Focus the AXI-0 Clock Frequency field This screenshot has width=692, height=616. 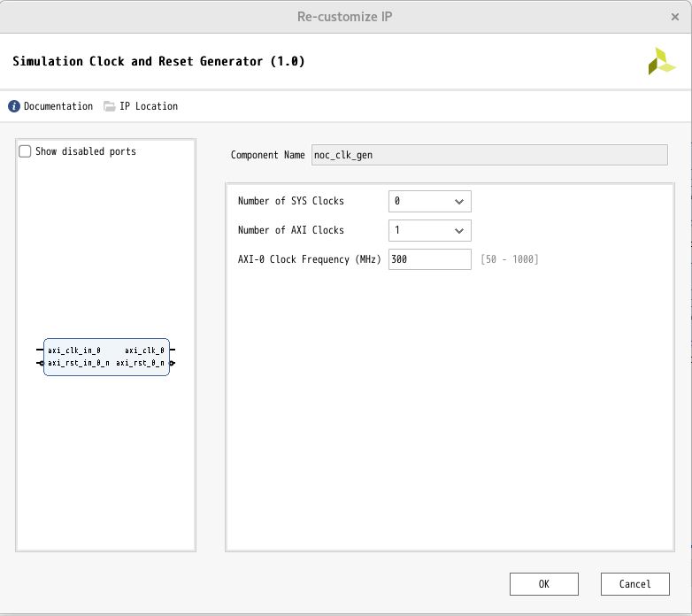[429, 259]
